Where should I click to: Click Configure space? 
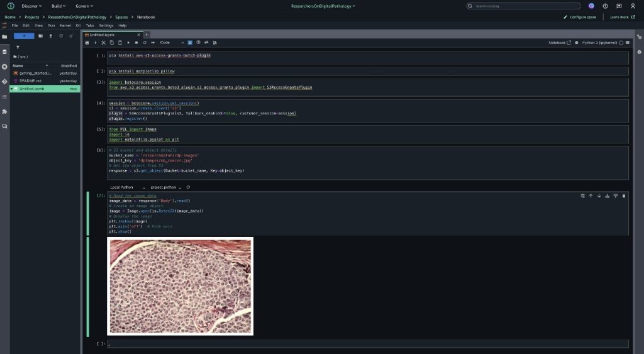[x=580, y=17]
